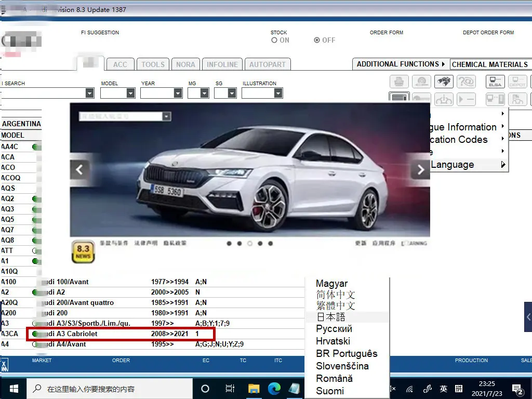Click next arrow on car banner

(420, 169)
